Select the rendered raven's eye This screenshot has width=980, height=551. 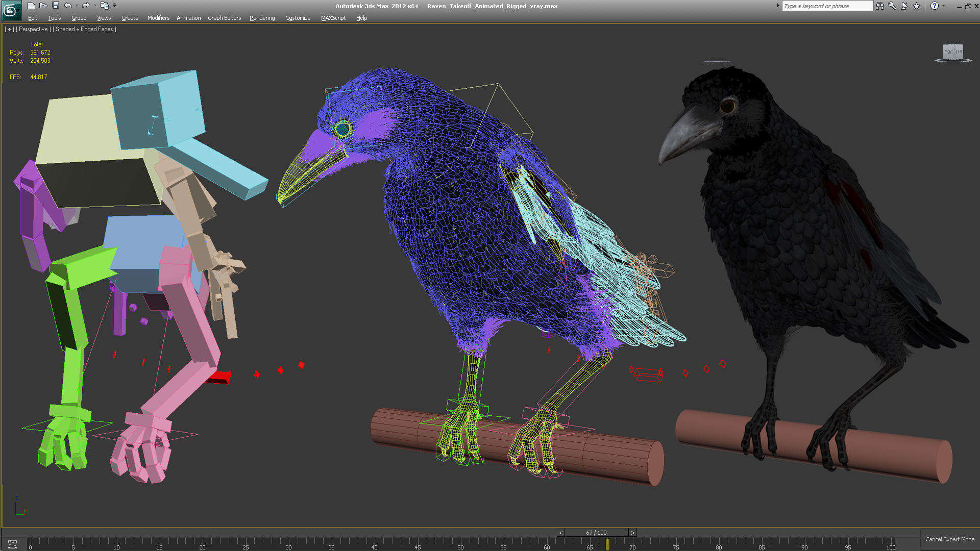pos(727,106)
